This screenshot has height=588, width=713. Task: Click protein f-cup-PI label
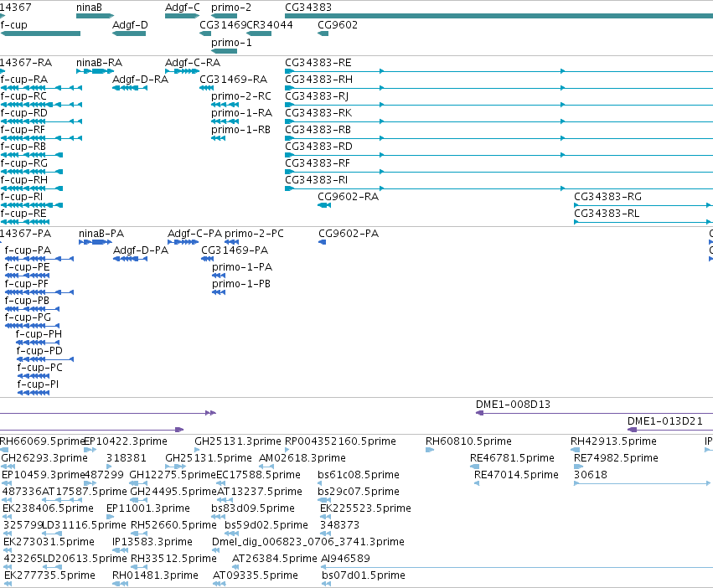pos(38,384)
